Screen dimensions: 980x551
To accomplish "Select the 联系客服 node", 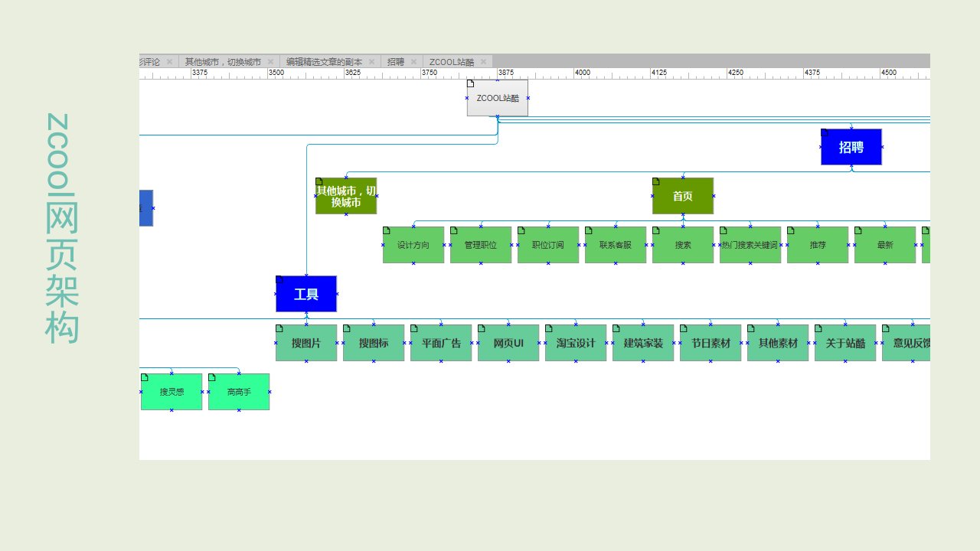I will (616, 245).
